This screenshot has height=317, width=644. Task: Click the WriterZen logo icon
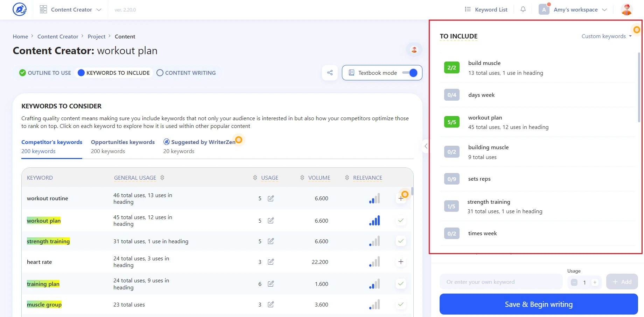[20, 9]
